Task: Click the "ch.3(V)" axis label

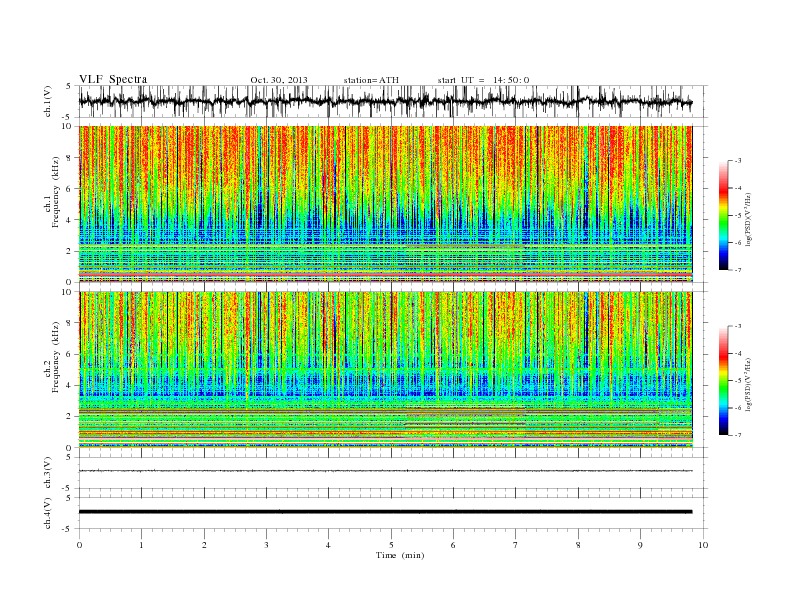Action: [x=48, y=473]
